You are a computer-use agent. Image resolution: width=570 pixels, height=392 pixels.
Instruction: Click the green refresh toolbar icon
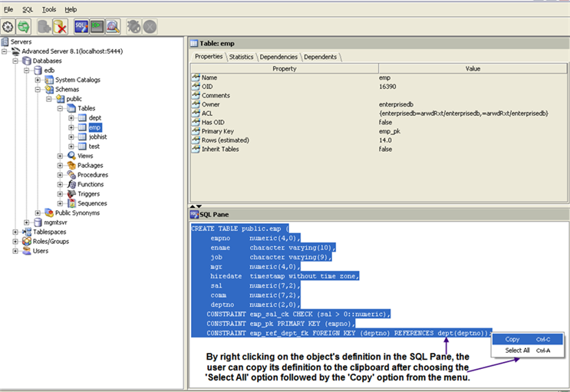pos(24,26)
